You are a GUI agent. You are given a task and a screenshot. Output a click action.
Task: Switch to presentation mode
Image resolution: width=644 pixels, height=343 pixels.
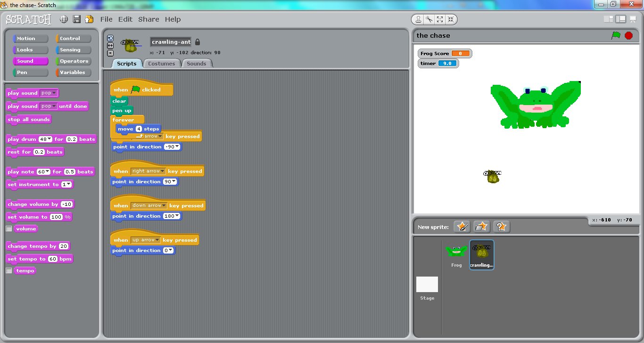[x=633, y=19]
